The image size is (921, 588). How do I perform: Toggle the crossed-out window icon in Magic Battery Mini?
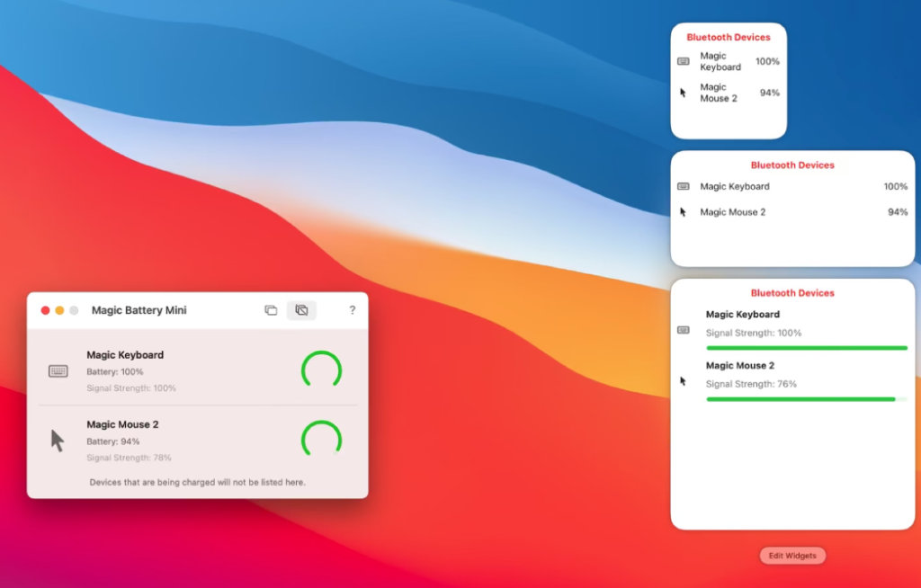[301, 310]
